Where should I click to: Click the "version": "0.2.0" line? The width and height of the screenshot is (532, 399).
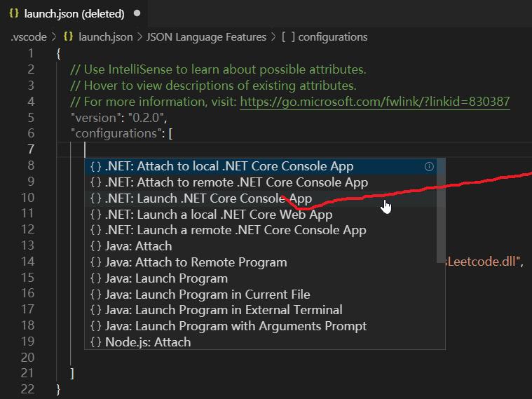pyautogui.click(x=118, y=118)
